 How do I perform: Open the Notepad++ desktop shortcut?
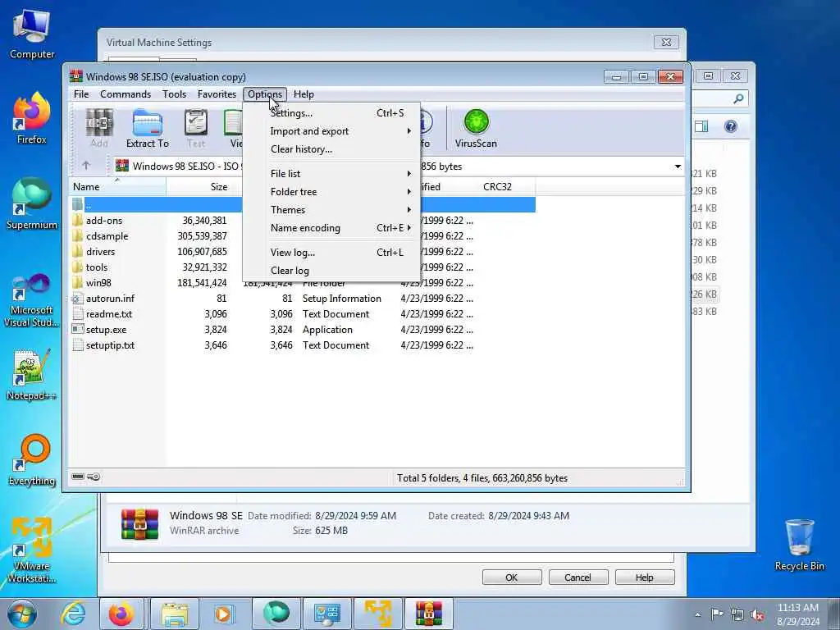(32, 375)
